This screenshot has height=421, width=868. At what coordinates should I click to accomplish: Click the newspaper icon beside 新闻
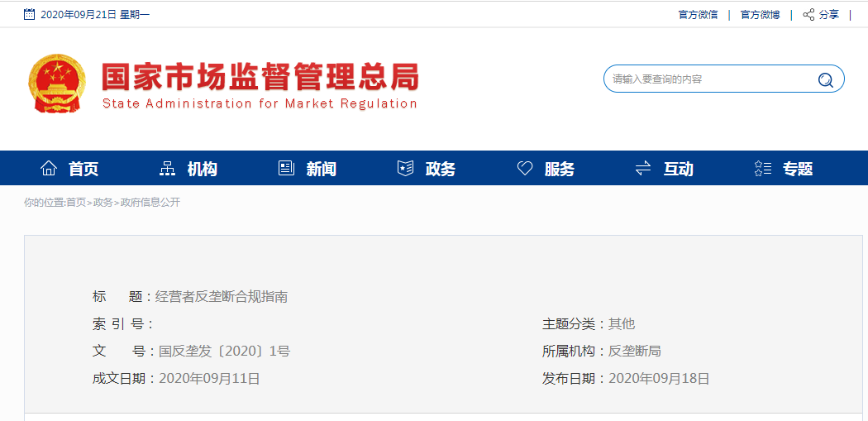286,169
